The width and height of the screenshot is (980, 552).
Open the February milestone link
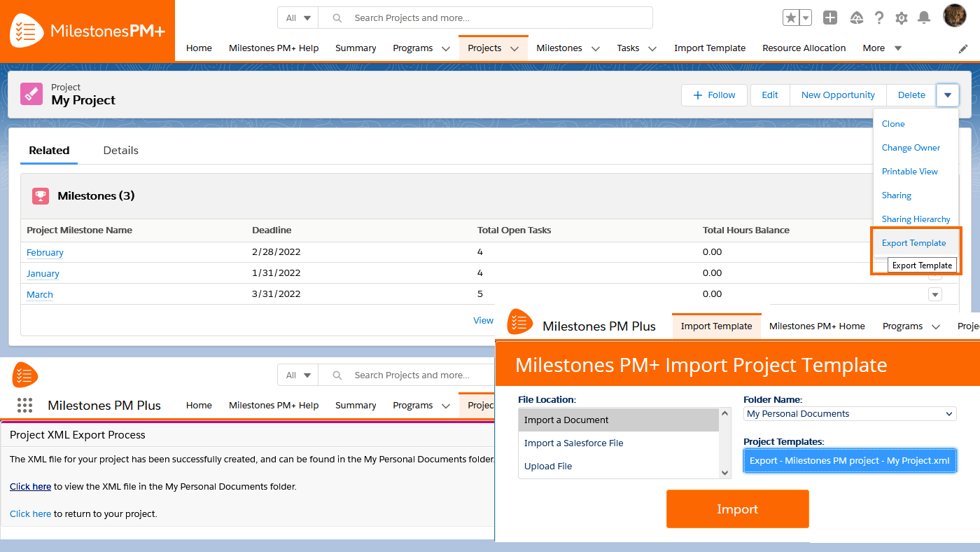[x=45, y=252]
